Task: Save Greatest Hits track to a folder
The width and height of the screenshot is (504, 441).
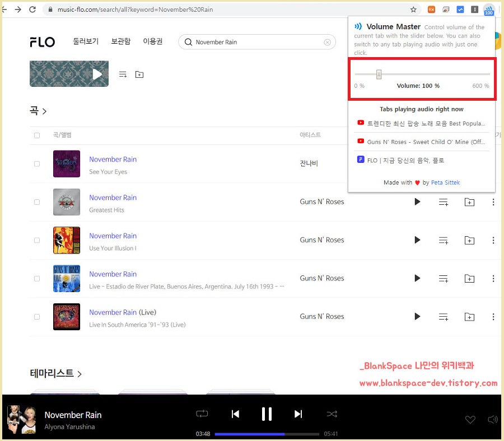Action: click(x=469, y=202)
